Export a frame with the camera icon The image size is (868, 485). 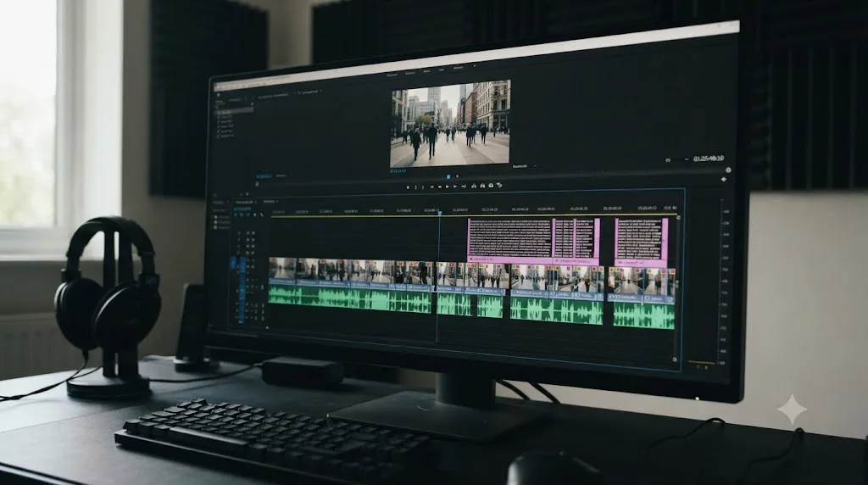[491, 186]
